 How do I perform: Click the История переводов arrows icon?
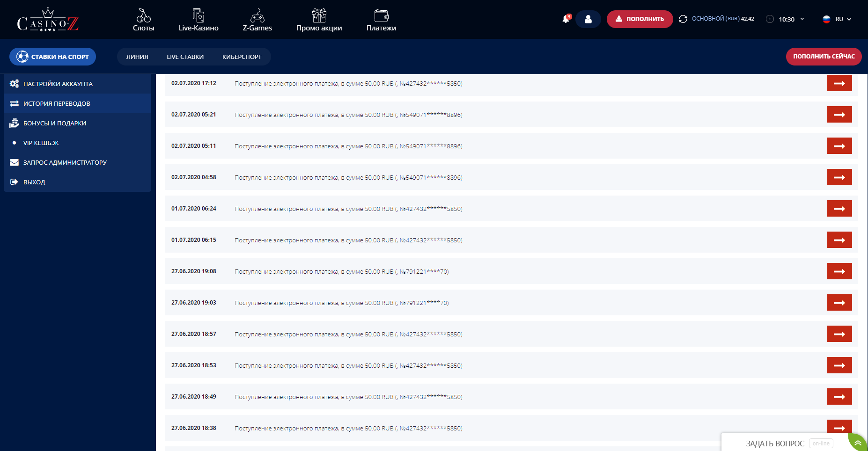[15, 103]
